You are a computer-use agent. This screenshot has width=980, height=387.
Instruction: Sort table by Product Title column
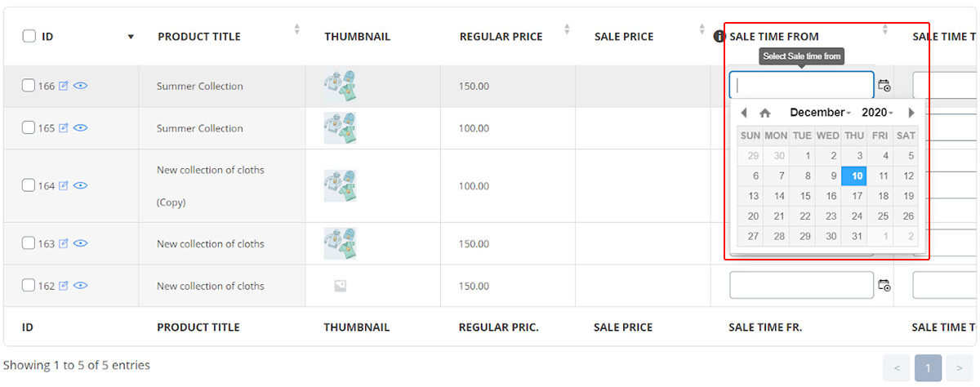pos(296,29)
